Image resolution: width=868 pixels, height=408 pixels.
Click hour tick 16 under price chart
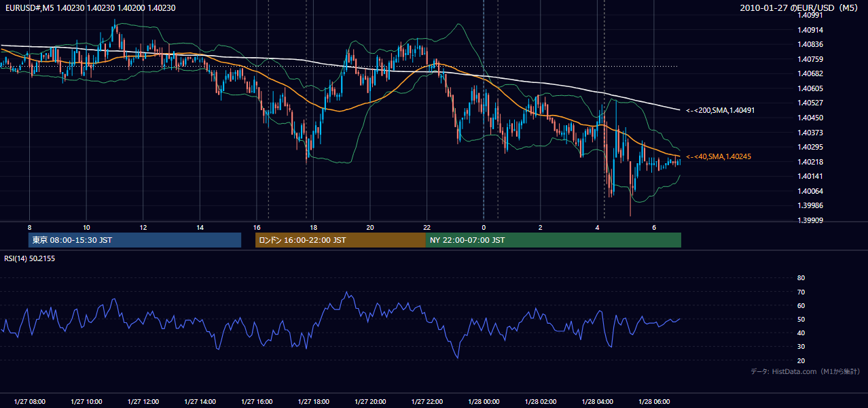click(x=257, y=227)
